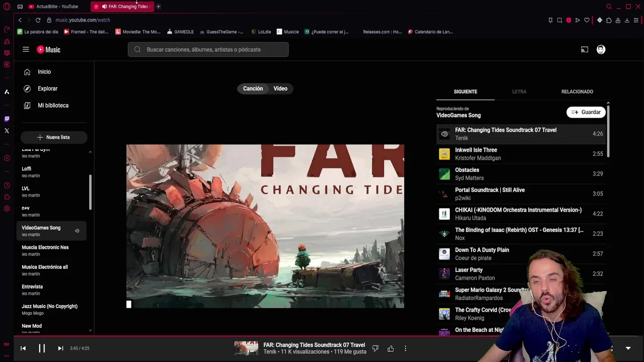Click the Tenik artist link in player bar
The image size is (644, 362).
click(x=270, y=352)
